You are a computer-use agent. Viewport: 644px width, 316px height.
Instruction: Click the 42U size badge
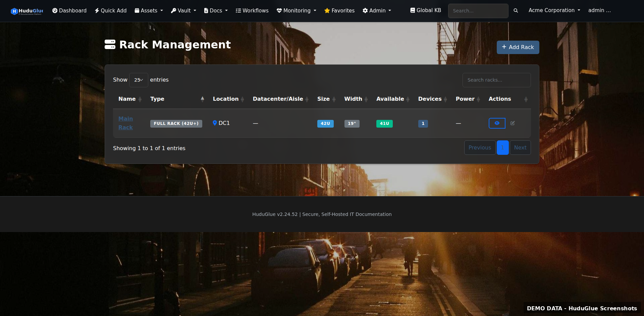click(x=325, y=124)
